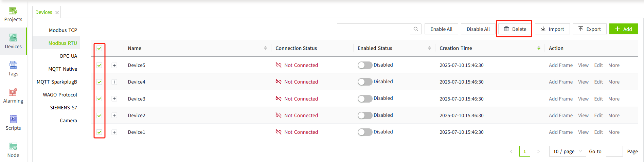Open the 10 / page dropdown
644x162 pixels.
pos(567,151)
